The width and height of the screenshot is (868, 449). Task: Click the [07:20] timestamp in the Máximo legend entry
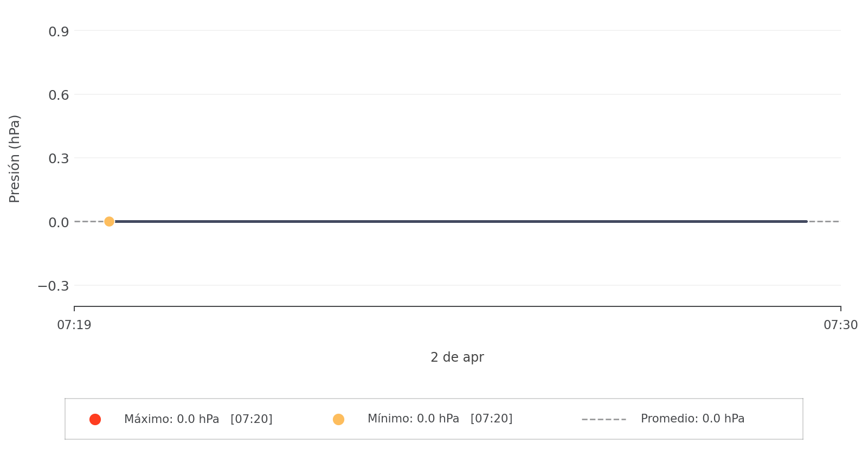251,419
